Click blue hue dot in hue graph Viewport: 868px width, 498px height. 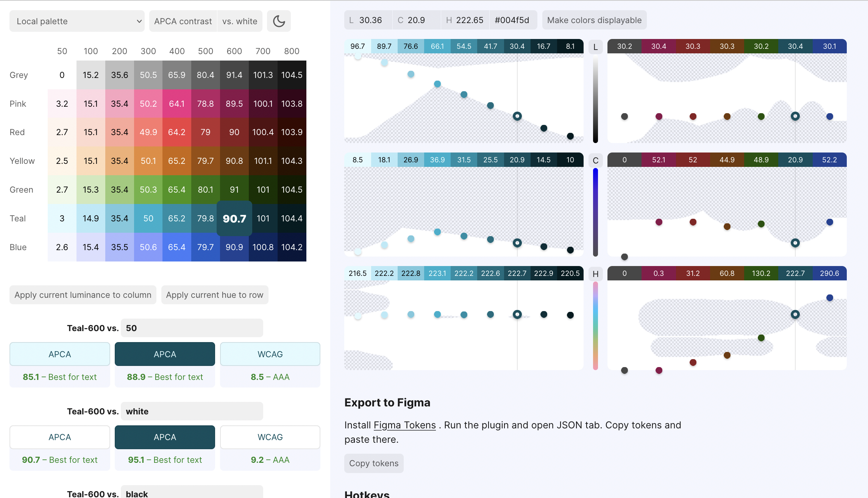(x=829, y=298)
